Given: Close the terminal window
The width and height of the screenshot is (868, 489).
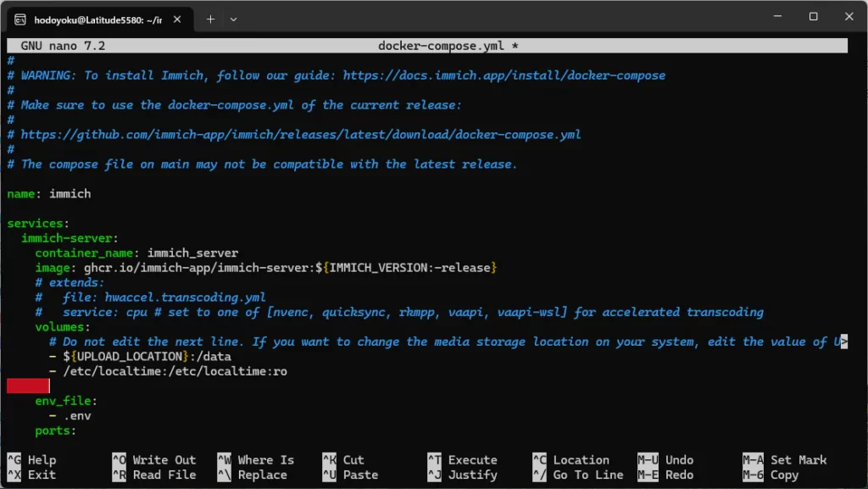Looking at the screenshot, I should coord(849,17).
